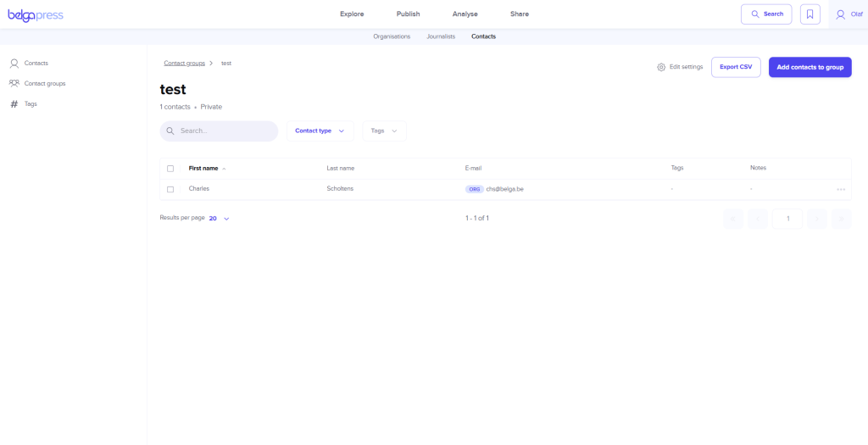Click the 1 - 1 of 1 counter

pyautogui.click(x=477, y=219)
